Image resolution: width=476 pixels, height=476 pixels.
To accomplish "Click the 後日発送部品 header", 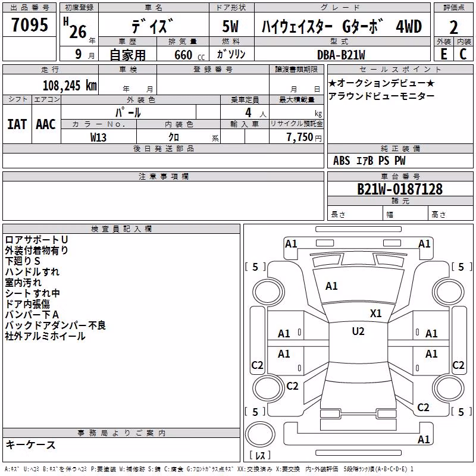I will 163,148.
